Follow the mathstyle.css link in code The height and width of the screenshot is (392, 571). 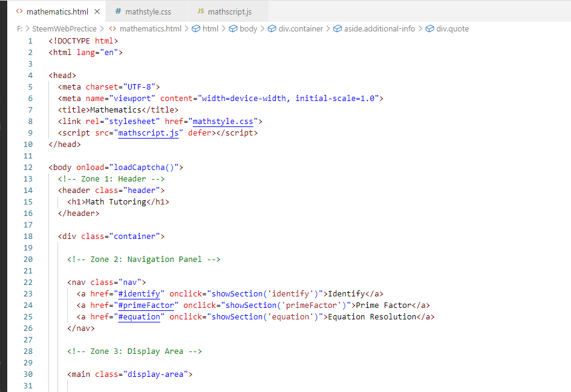[223, 122]
